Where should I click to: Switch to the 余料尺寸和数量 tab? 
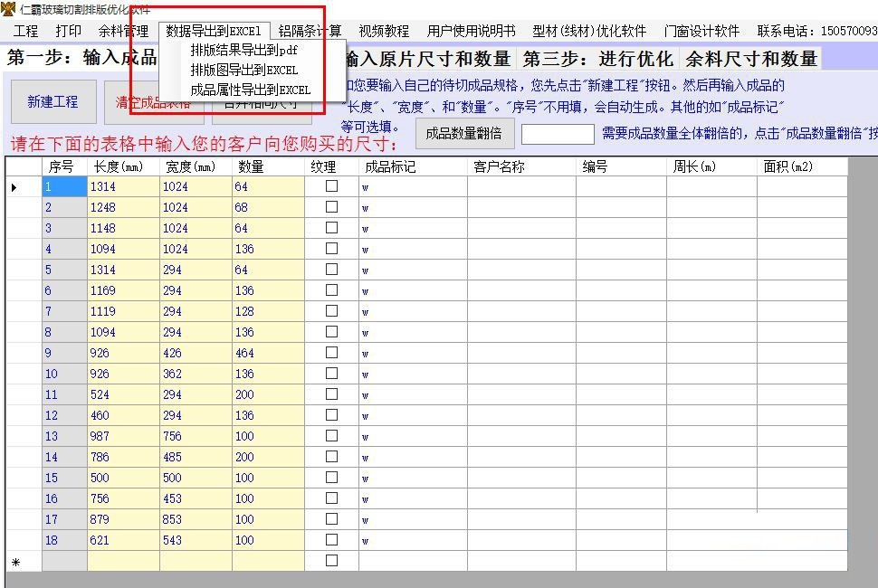[751, 59]
